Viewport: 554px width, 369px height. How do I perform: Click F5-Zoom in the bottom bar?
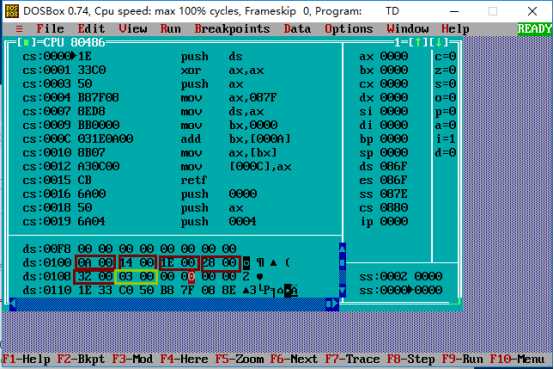[x=240, y=359]
